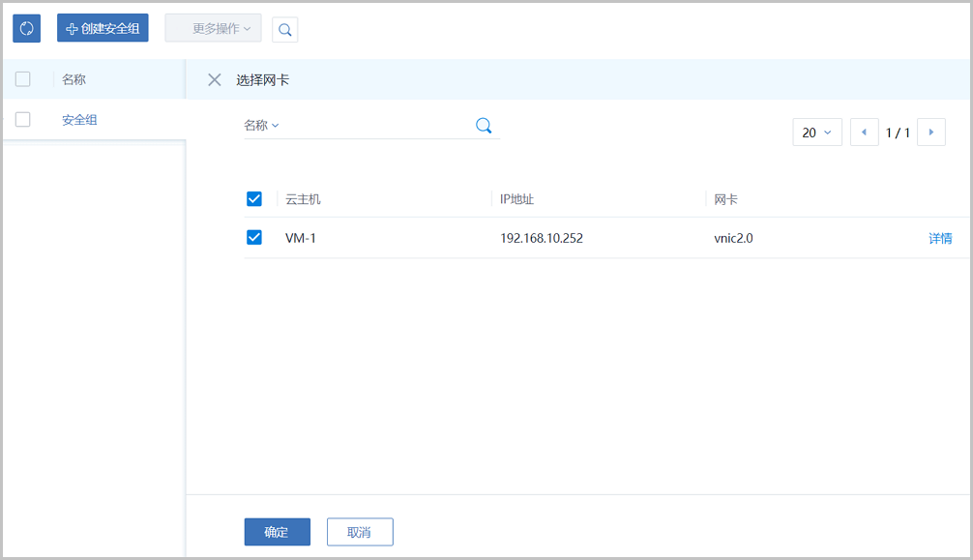Click the 确定 button

(277, 532)
